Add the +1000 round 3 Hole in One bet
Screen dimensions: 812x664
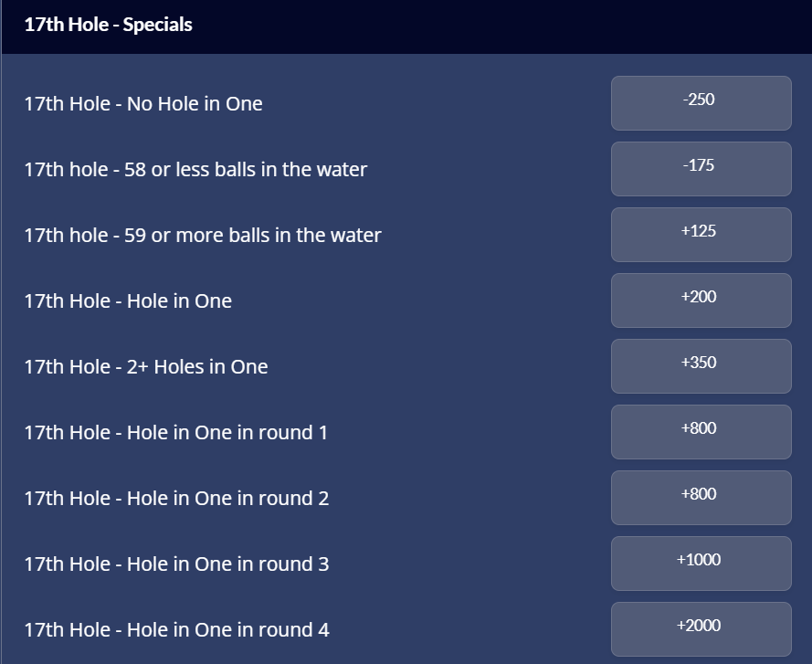(x=701, y=564)
